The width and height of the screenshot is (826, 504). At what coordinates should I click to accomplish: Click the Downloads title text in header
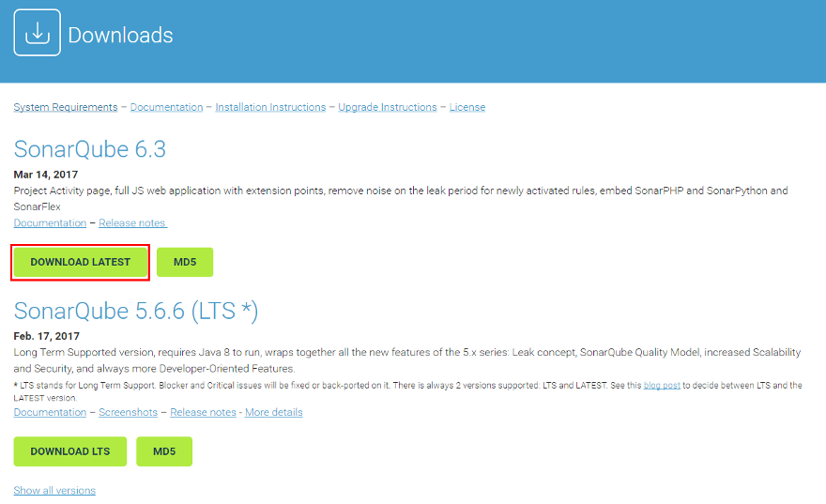[121, 36]
